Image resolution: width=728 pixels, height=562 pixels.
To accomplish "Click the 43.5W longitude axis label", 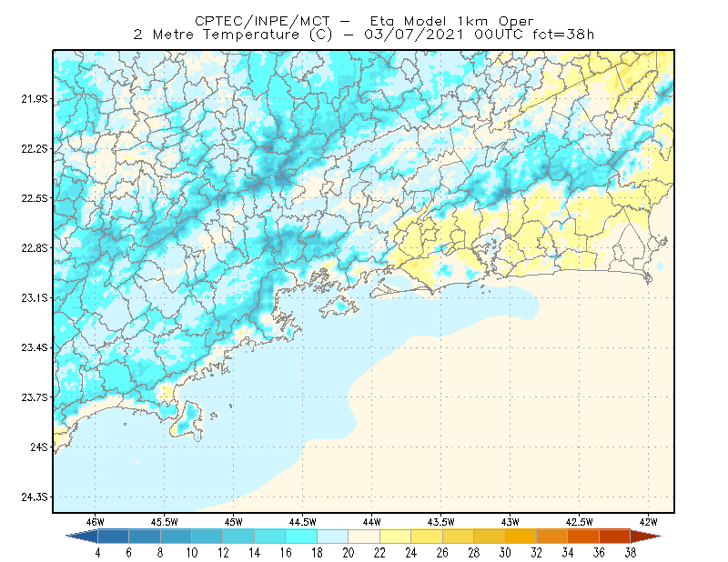I will click(x=440, y=522).
